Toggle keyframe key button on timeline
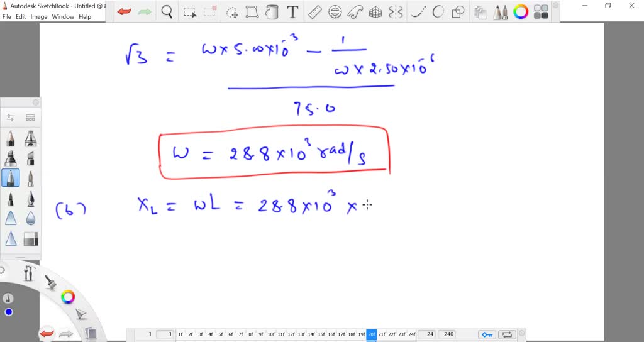The height and width of the screenshot is (342, 644). pyautogui.click(x=487, y=334)
